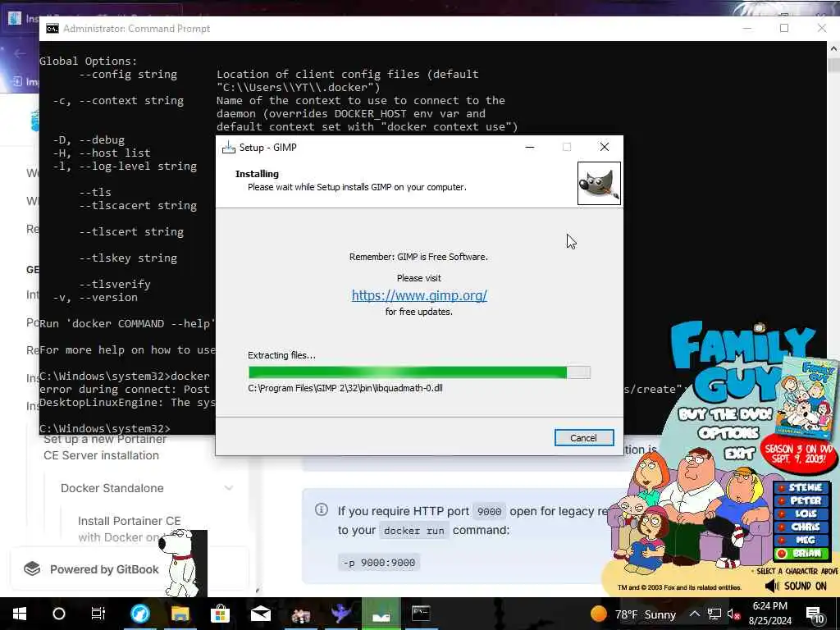
Task: Click the Command Prompt title bar icon
Action: point(52,29)
